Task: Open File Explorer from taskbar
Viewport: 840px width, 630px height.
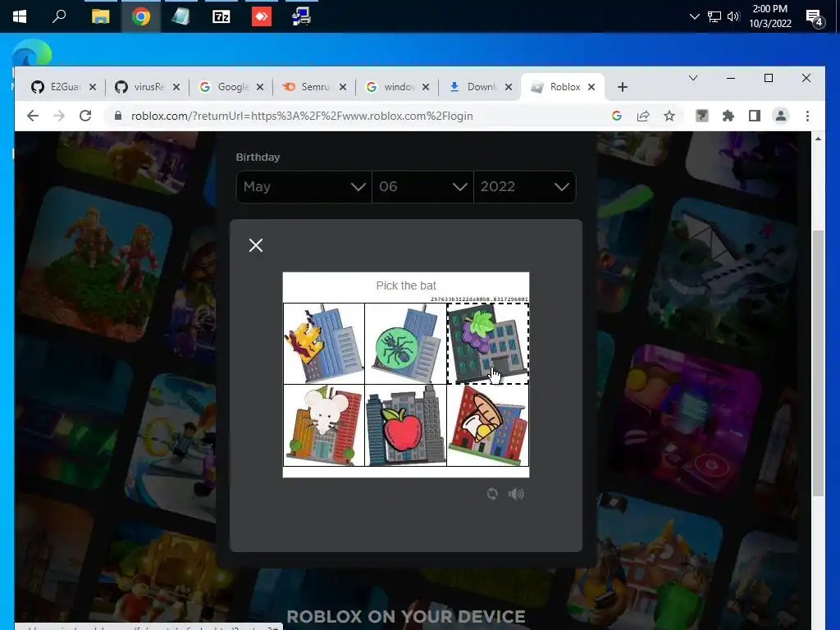Action: click(100, 16)
